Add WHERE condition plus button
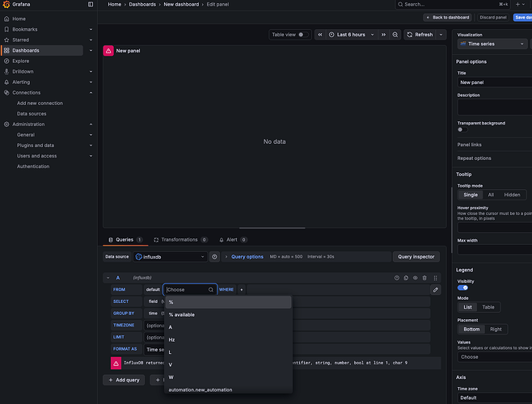Viewport: 532px width, 404px height. point(242,290)
